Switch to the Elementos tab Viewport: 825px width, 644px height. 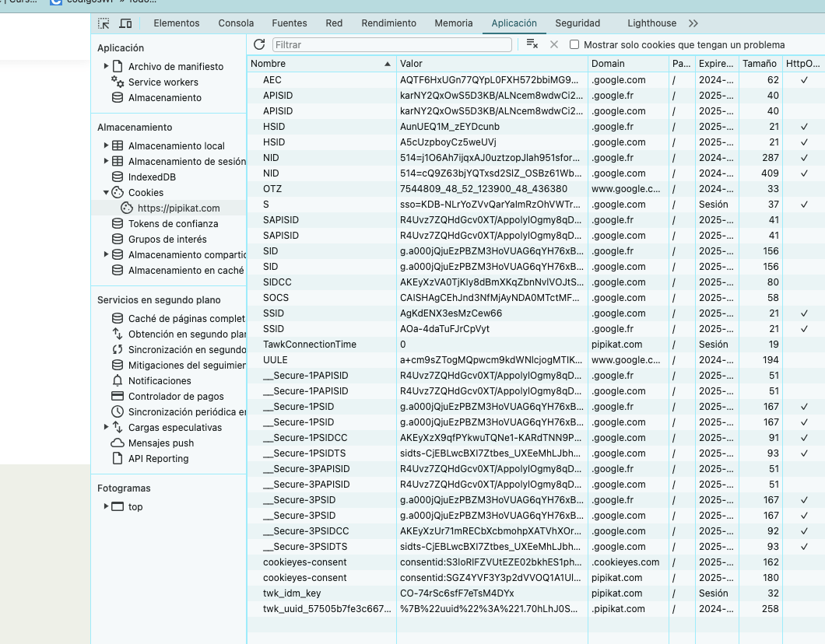coord(176,23)
